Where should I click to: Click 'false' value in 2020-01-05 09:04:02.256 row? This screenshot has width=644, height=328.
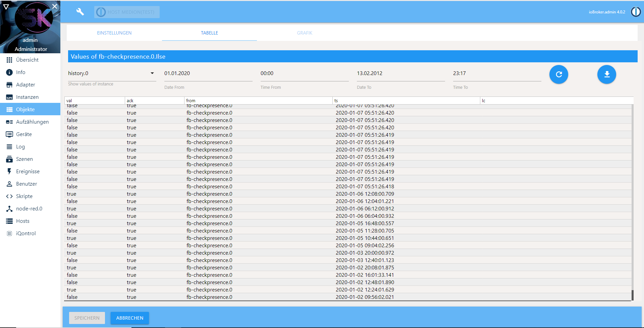(x=72, y=246)
